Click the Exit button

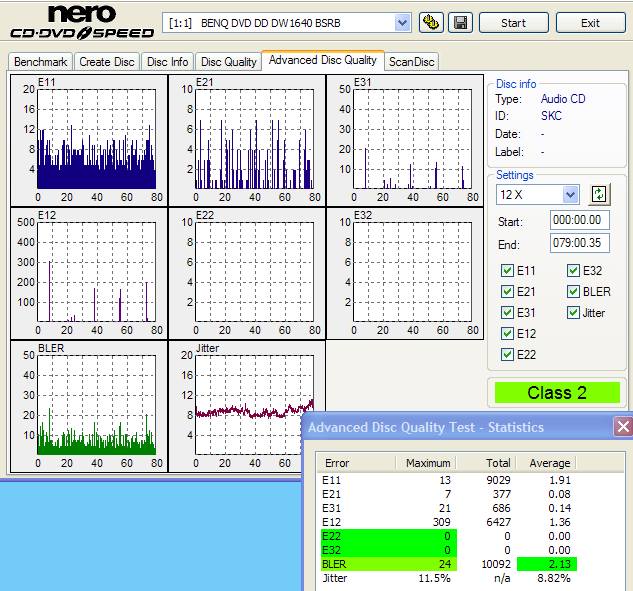(x=590, y=22)
